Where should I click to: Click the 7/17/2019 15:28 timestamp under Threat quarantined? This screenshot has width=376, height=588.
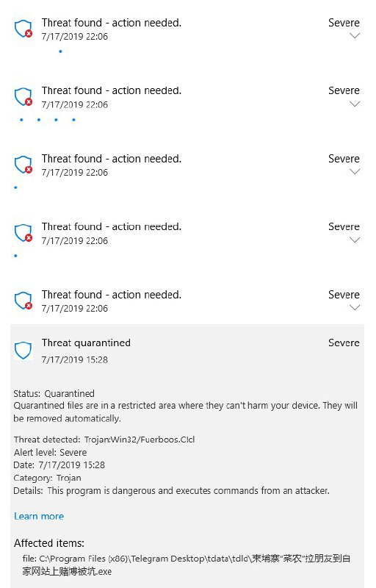point(74,359)
